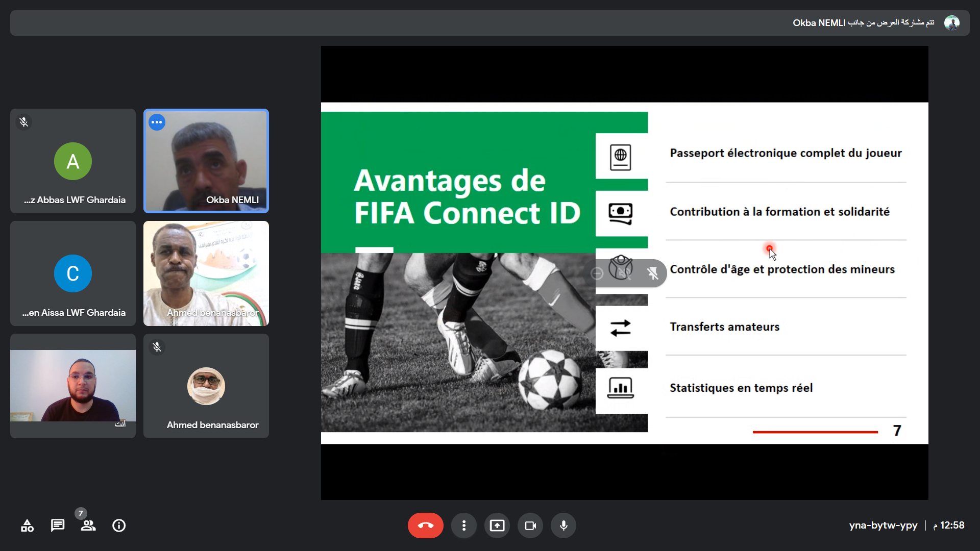
Task: Click the presenter avatar in top banner
Action: [951, 23]
